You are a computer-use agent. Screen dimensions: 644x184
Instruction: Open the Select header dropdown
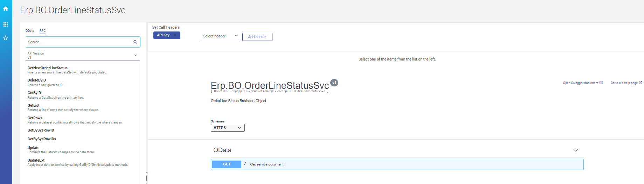click(x=220, y=36)
